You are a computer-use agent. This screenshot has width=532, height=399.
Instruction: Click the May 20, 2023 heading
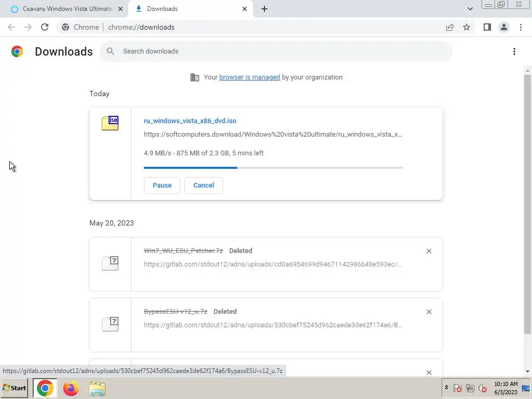pyautogui.click(x=112, y=223)
